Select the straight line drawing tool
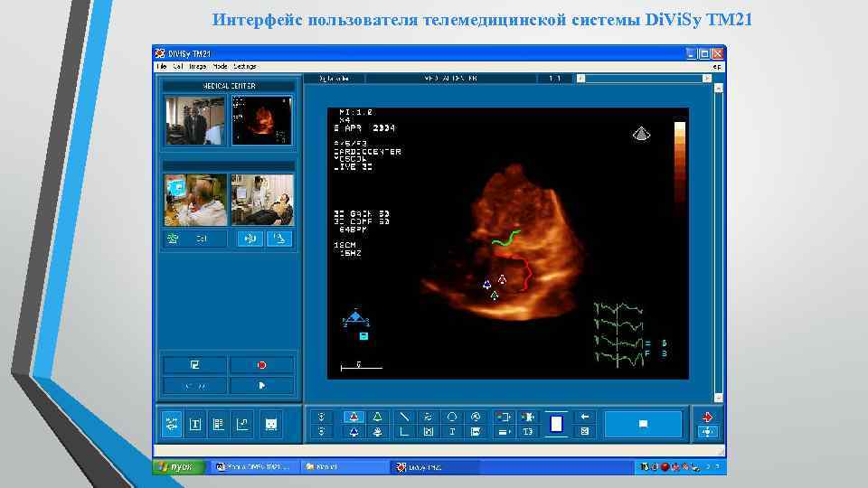Viewport: 868px width, 488px height. pos(404,418)
